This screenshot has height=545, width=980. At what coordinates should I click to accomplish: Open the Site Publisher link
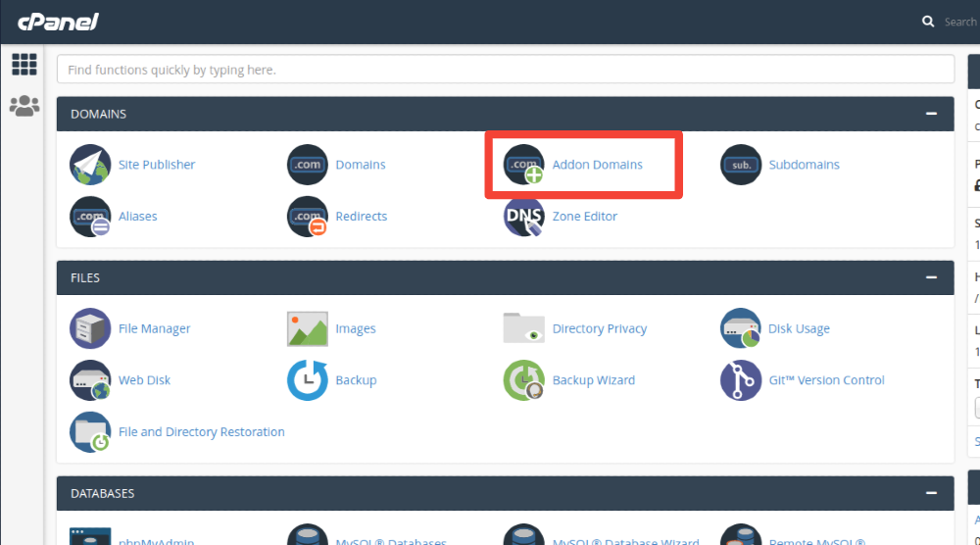pos(157,165)
